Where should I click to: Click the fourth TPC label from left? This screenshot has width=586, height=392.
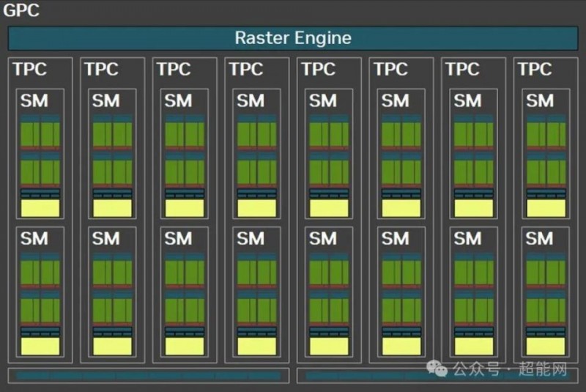[245, 70]
